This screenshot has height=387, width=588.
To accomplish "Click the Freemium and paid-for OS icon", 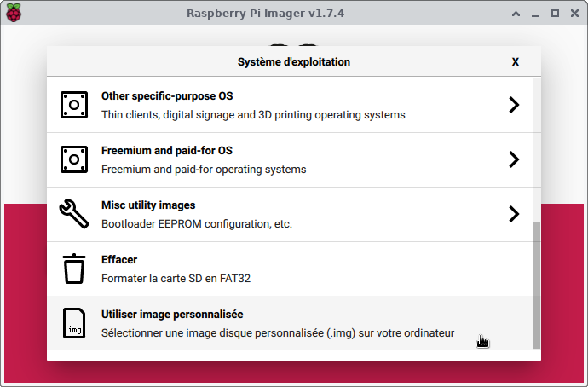I will [x=74, y=159].
